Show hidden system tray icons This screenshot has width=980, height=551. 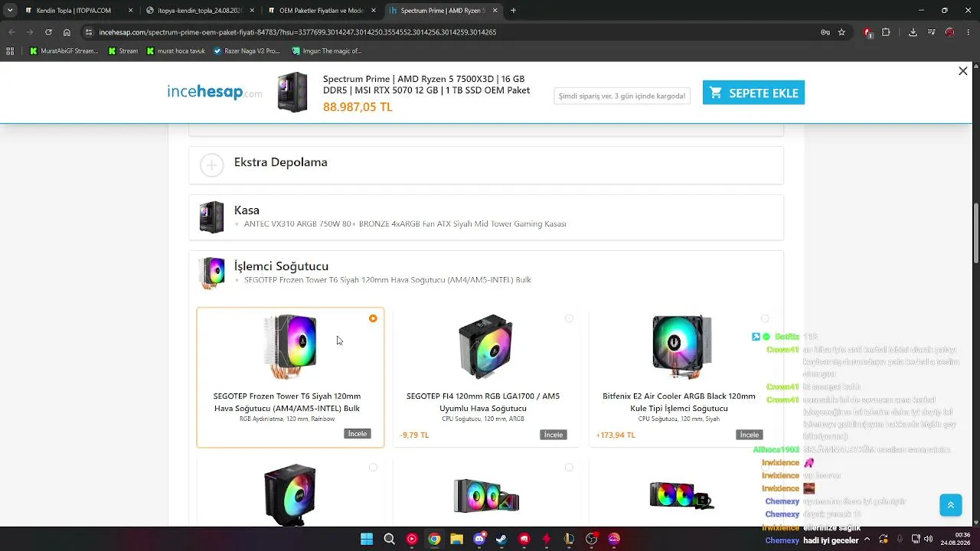tap(867, 539)
